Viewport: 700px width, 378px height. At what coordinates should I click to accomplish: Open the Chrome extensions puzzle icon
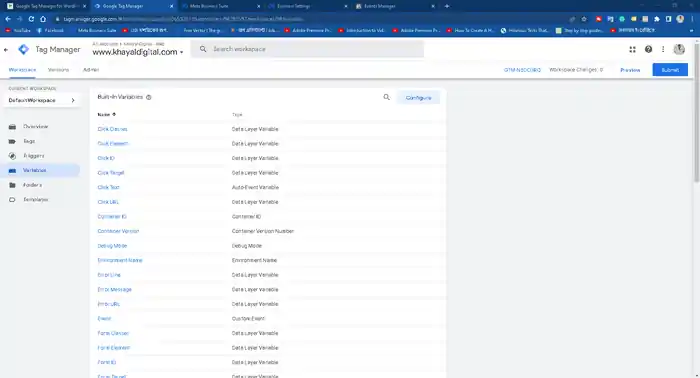tap(657, 19)
